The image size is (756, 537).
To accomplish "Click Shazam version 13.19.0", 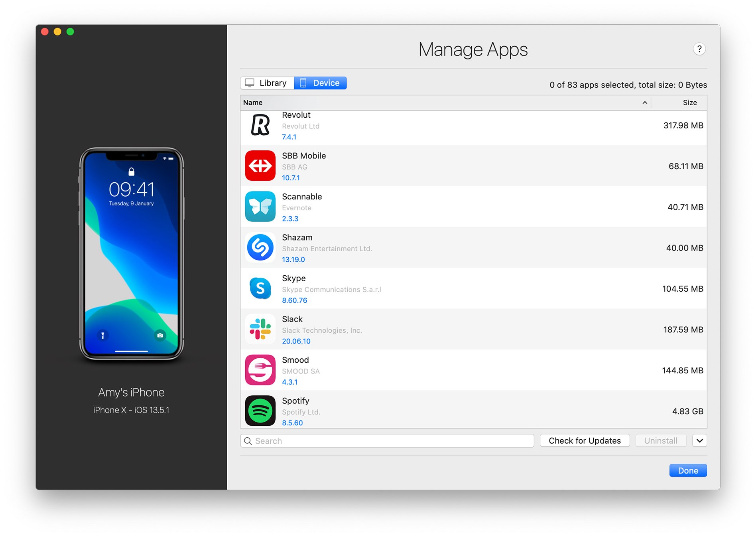I will click(293, 259).
